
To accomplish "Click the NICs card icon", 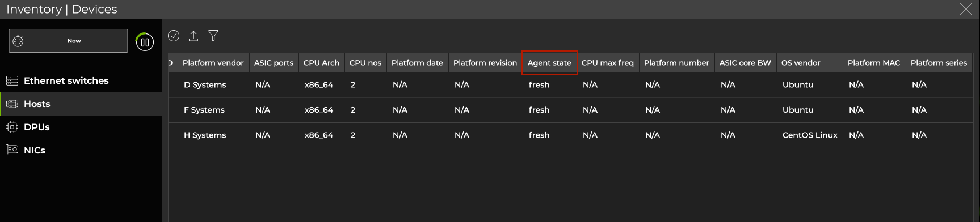I will click(12, 150).
